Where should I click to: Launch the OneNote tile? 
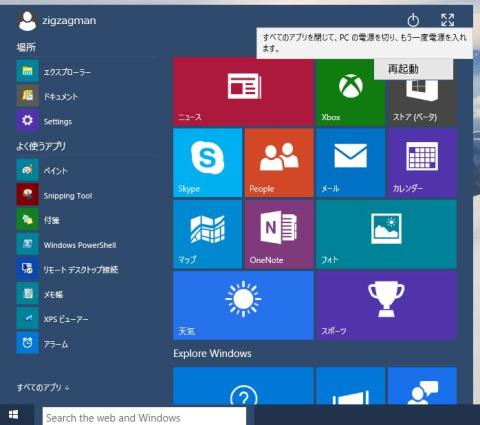[x=279, y=234]
